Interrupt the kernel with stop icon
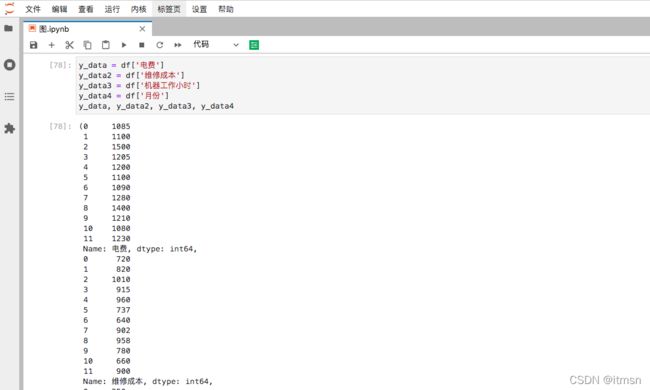The image size is (650, 390). (x=142, y=45)
